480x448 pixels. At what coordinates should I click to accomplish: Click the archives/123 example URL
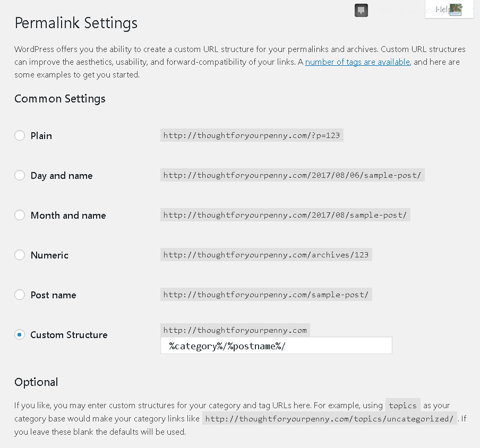(x=266, y=254)
